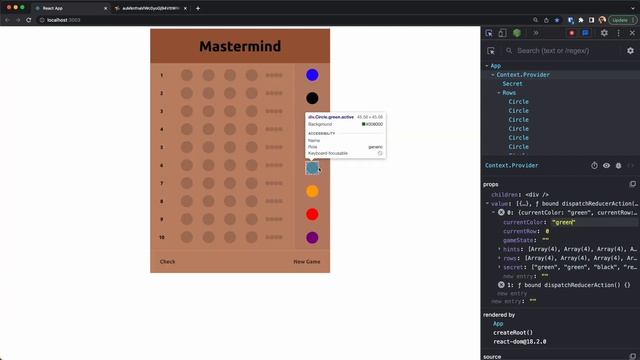Activate the DevTools inspect element picker

coord(489,33)
